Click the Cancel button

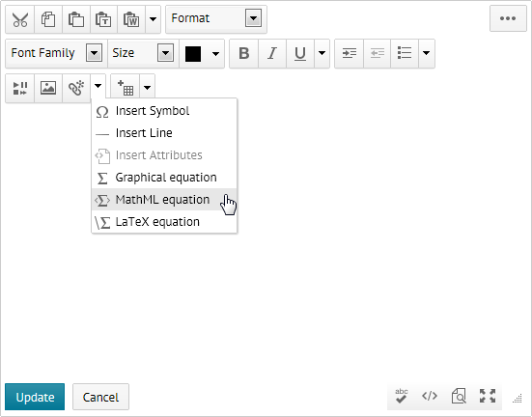pyautogui.click(x=100, y=397)
